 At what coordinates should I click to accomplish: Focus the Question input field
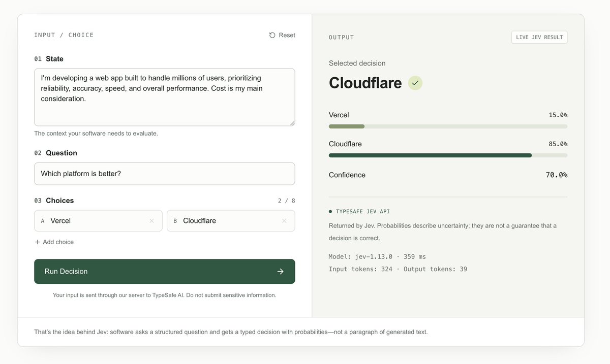pos(165,174)
